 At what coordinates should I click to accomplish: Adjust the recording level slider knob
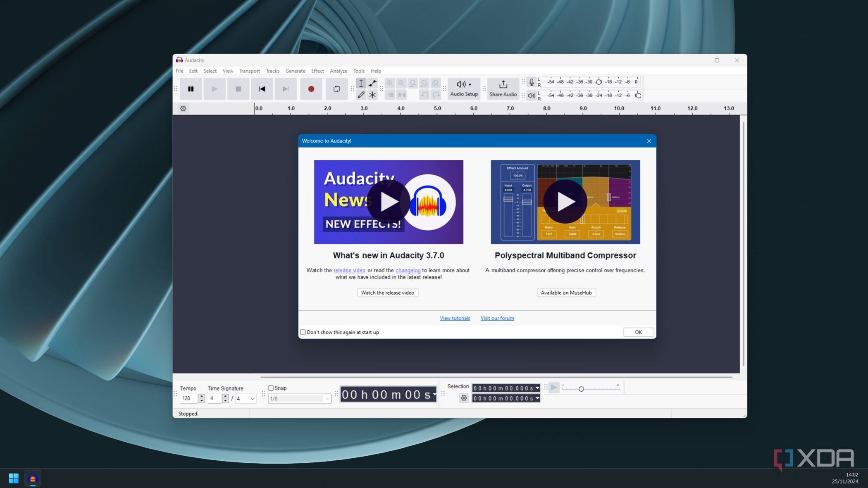(x=599, y=82)
